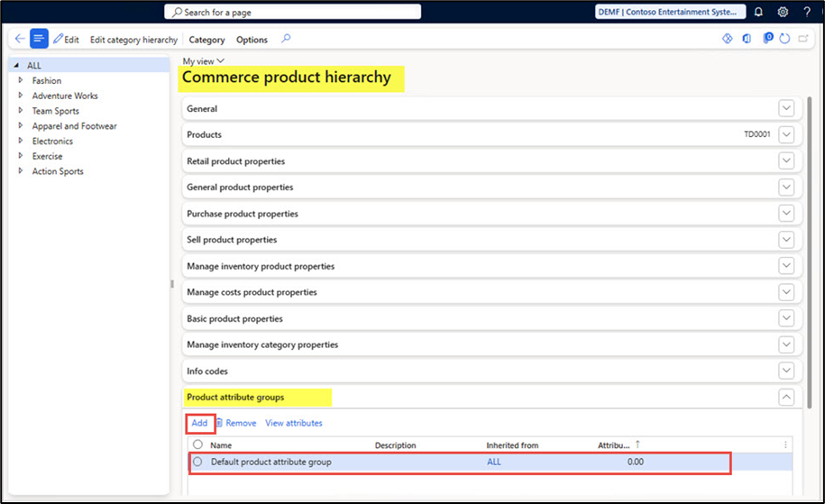Open the grid column options dots
Image resolution: width=825 pixels, height=504 pixels.
[785, 445]
